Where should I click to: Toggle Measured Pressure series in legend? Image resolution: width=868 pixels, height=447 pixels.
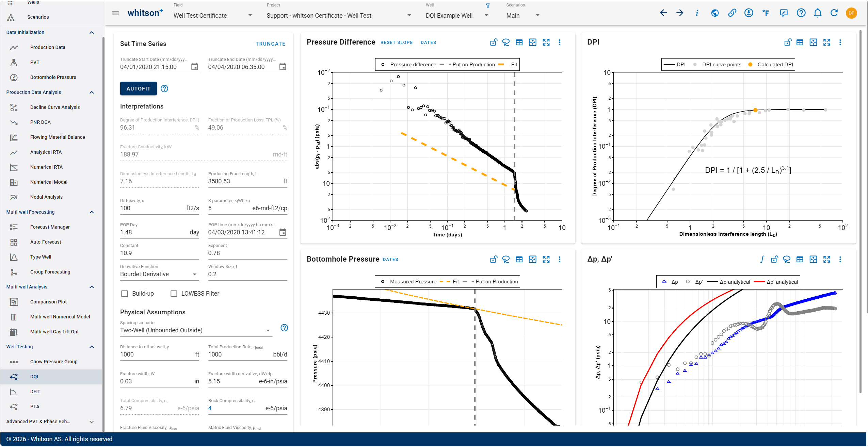pyautogui.click(x=408, y=282)
